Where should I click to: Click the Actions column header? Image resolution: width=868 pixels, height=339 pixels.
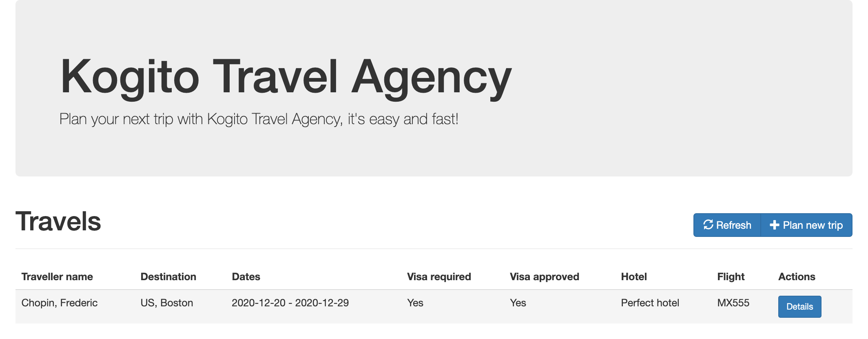coord(797,277)
